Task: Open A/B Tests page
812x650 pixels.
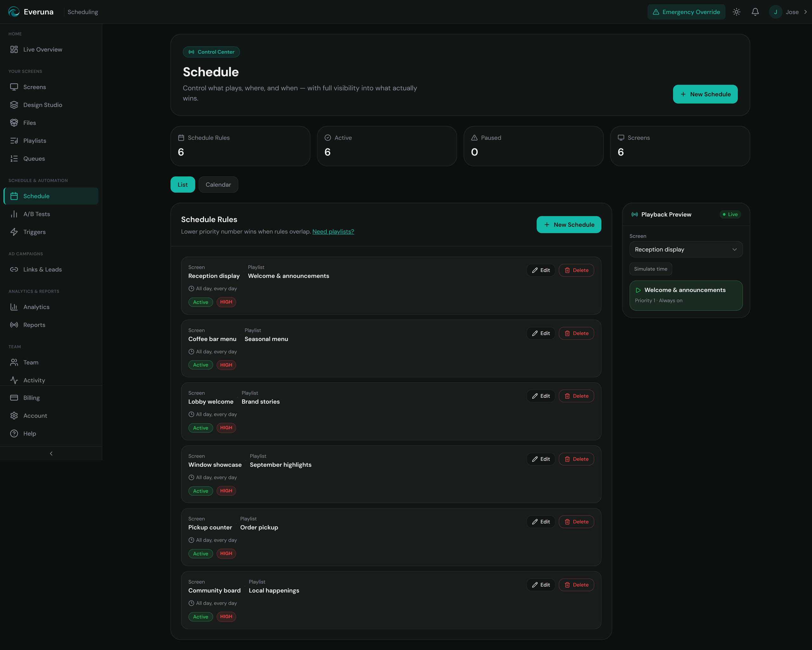Action: (51, 214)
